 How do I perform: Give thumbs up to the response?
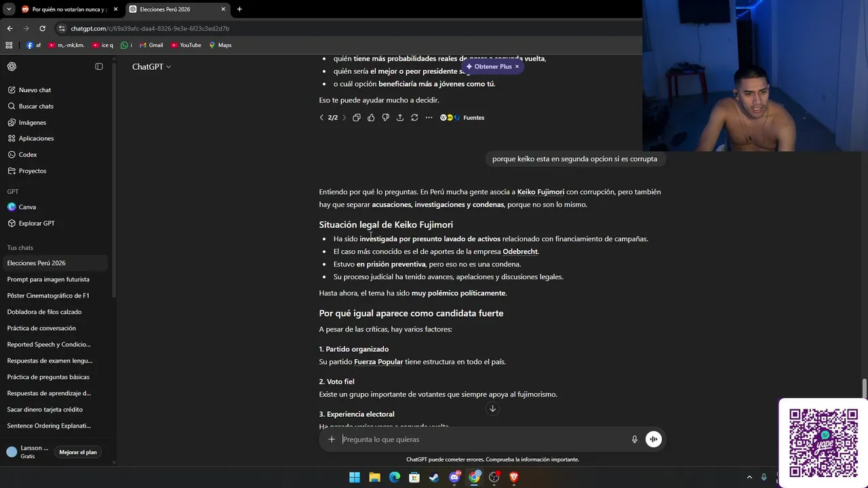tap(371, 117)
